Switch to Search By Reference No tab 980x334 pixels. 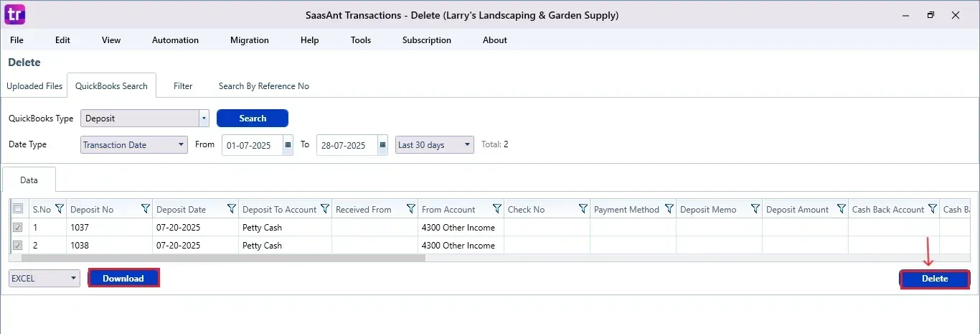click(263, 86)
